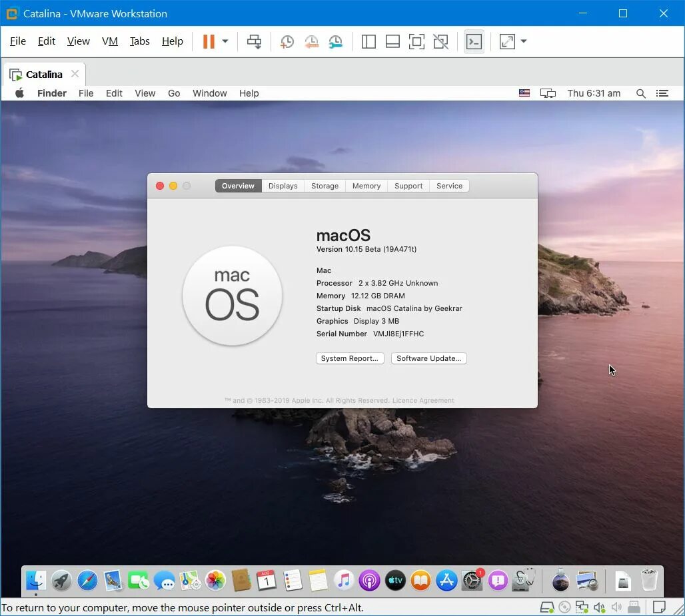Click the VMware hard disk status icon
This screenshot has width=685, height=616.
[547, 607]
